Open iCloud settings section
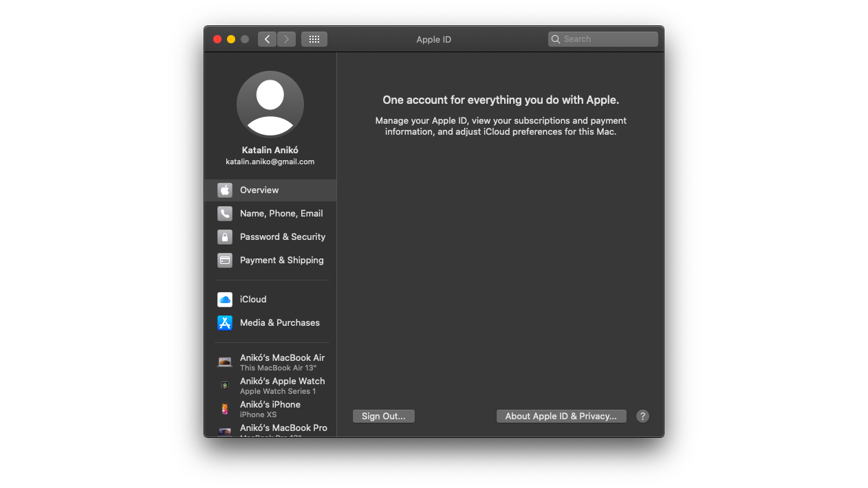 (x=270, y=300)
